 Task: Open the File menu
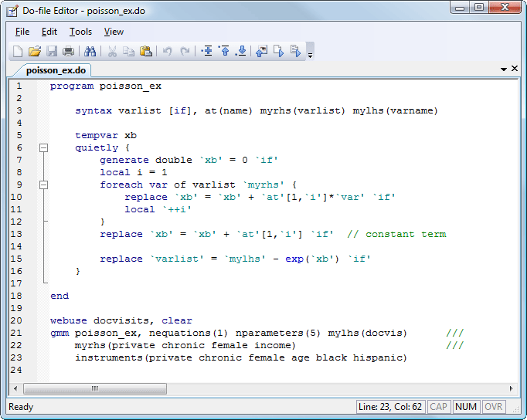tap(22, 32)
